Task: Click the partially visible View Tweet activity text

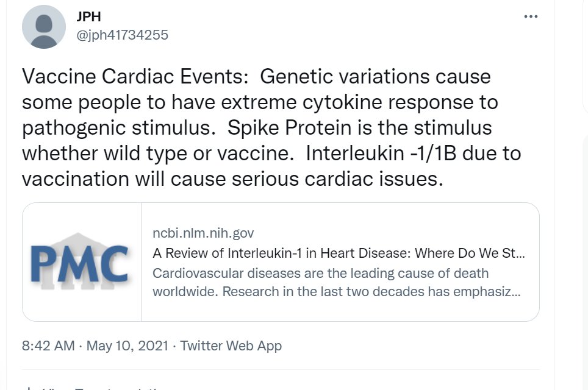Action: [x=101, y=388]
